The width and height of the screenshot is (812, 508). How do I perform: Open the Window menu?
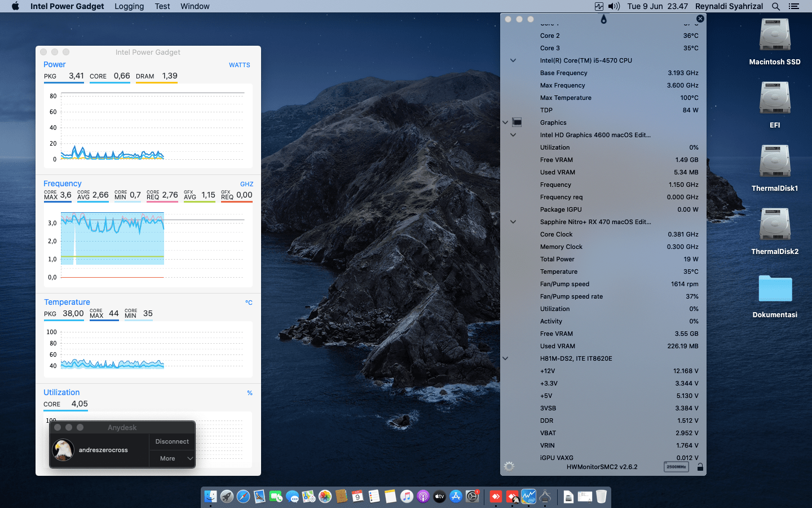click(x=195, y=6)
